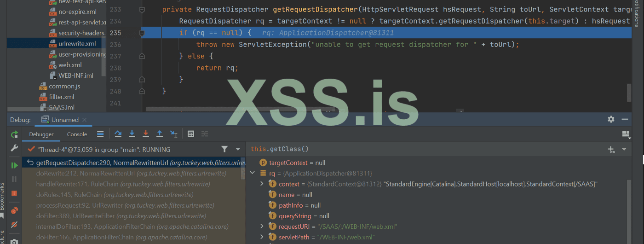644x244 pixels.
Task: Open no-expire.xml in project tree
Action: click(77, 12)
